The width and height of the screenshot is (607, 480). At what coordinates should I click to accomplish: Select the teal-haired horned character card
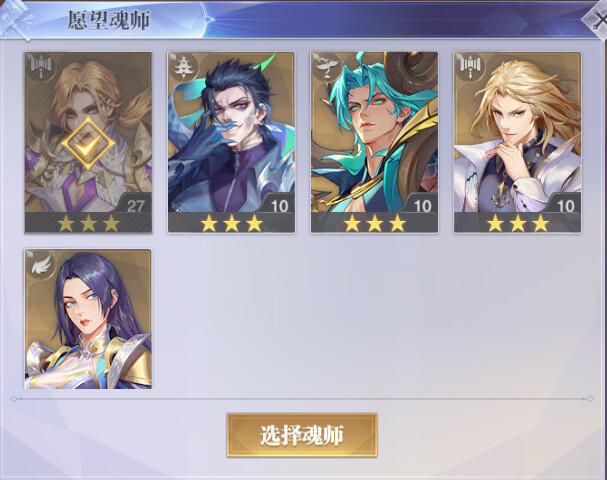click(374, 143)
